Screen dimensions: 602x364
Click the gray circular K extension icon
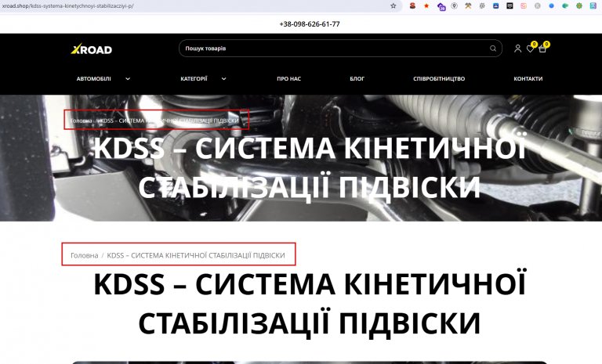[x=538, y=5]
